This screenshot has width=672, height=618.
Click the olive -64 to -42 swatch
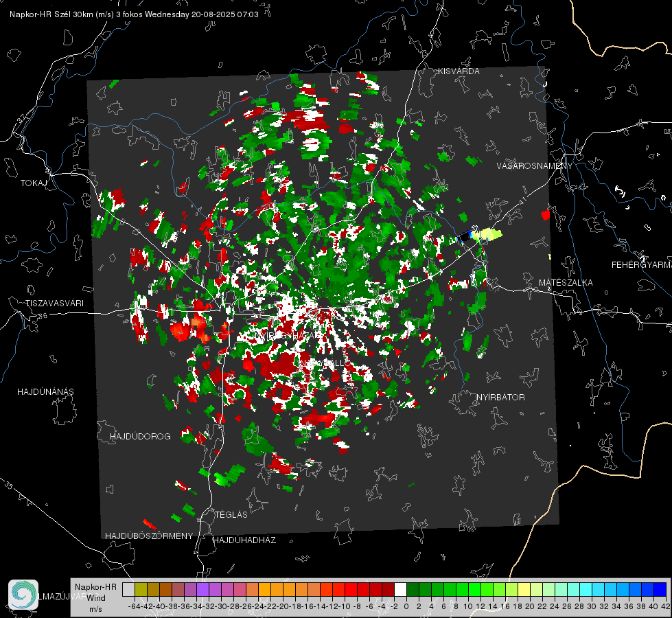[141, 590]
